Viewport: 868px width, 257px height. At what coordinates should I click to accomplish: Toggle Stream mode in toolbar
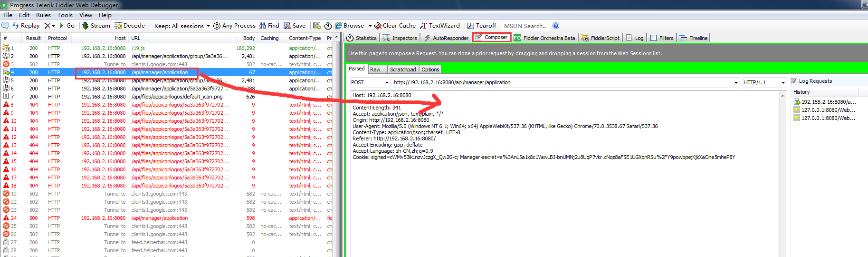[96, 26]
